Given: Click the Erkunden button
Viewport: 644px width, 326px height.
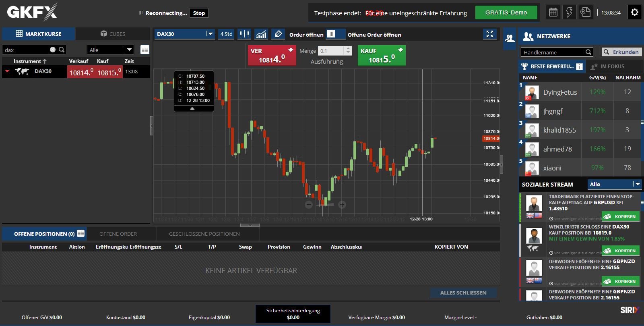Looking at the screenshot, I should [621, 52].
